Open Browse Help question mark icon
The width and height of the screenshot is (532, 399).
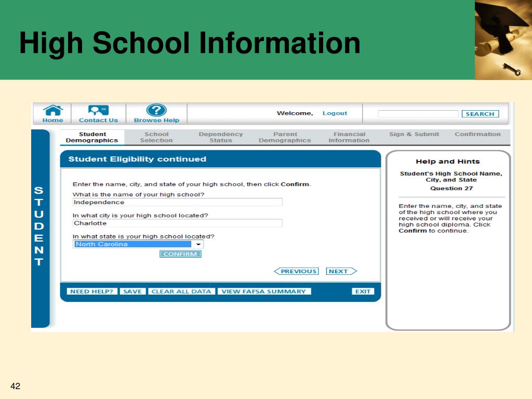pos(156,110)
